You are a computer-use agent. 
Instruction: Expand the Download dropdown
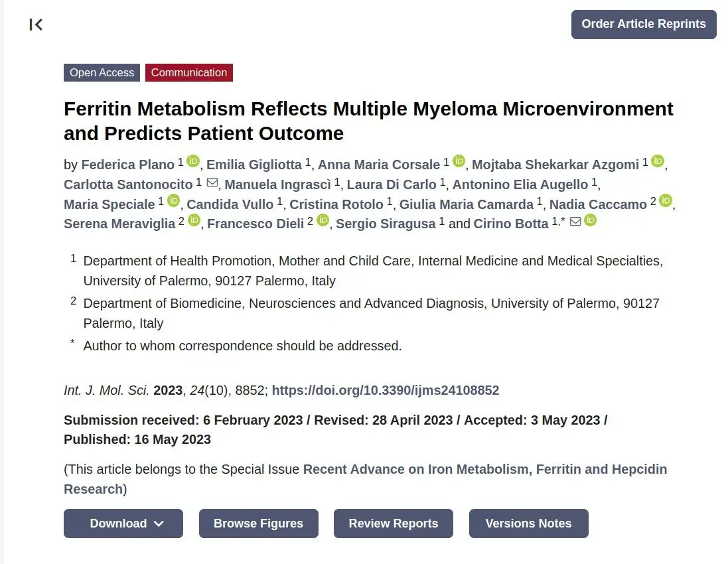coord(123,524)
